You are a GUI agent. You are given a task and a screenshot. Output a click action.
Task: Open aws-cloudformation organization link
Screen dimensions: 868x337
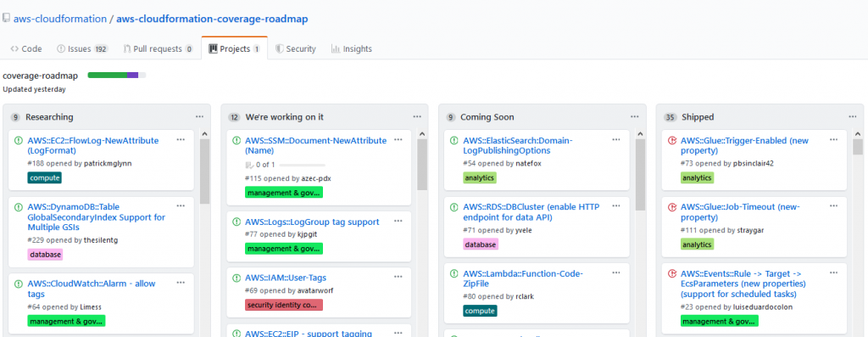coord(60,19)
